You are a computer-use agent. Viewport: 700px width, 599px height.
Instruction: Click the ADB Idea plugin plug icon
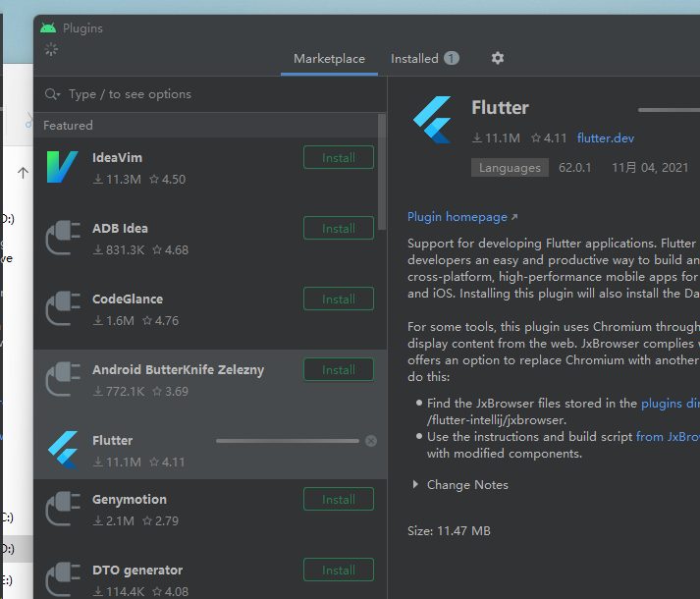[x=63, y=238]
